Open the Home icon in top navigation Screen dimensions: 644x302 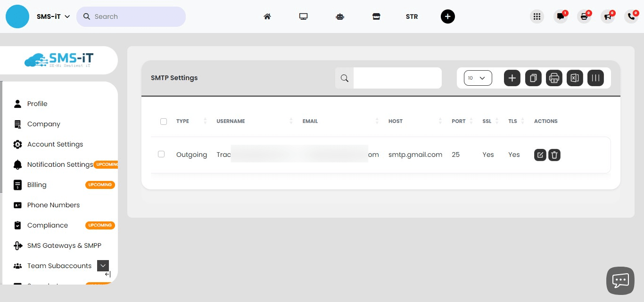[x=267, y=16]
